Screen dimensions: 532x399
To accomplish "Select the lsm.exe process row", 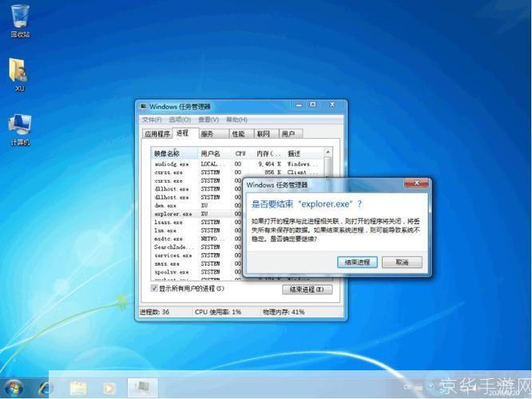I will pos(197,231).
